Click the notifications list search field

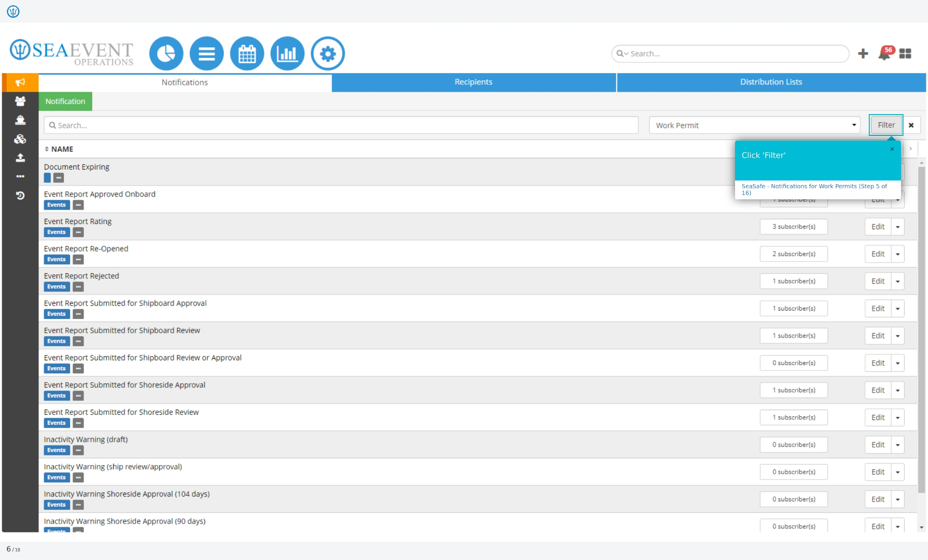pyautogui.click(x=341, y=125)
